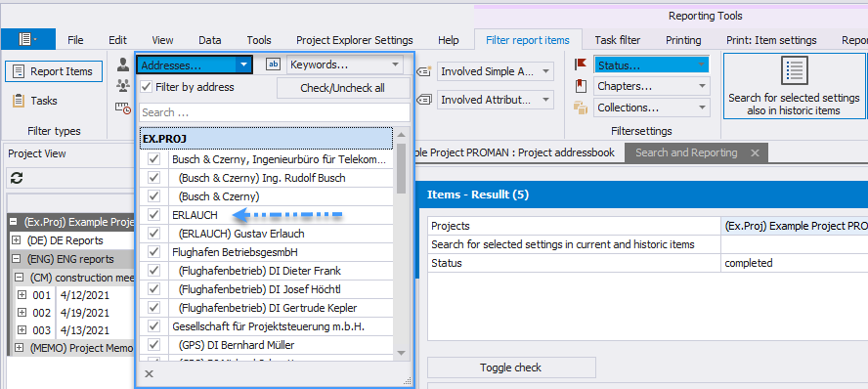Screen dimensions: 868x389
Task: Toggle the Filter by address checkbox
Action: (x=147, y=87)
